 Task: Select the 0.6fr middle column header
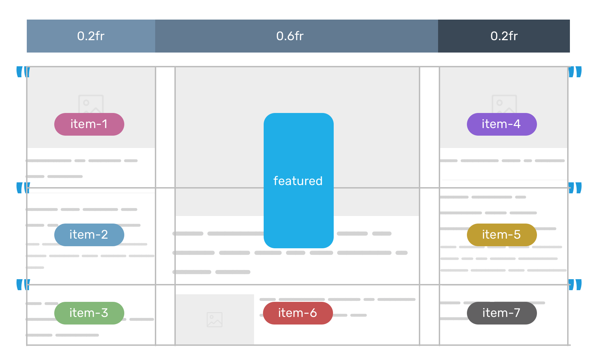point(297,36)
